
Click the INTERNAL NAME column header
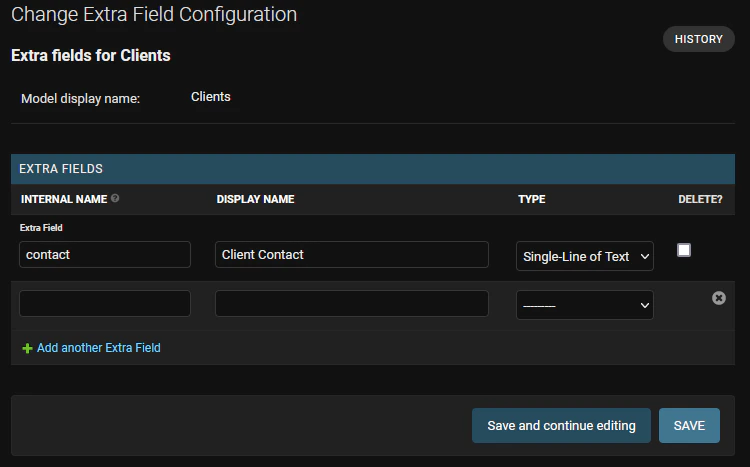64,199
